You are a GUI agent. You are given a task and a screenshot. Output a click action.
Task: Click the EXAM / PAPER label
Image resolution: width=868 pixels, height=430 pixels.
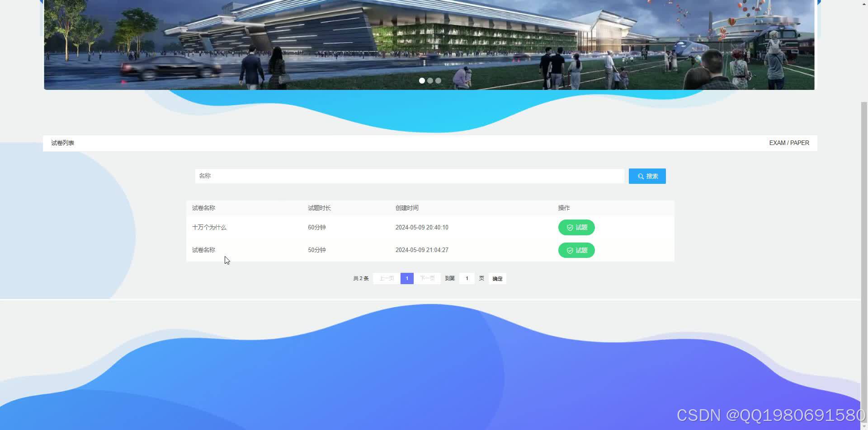tap(789, 143)
